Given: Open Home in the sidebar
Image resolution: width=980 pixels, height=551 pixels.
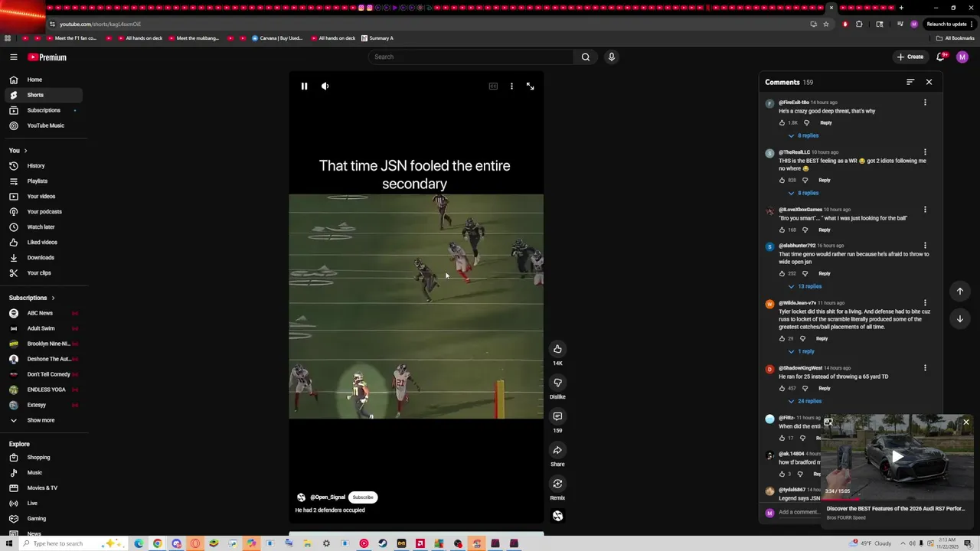Looking at the screenshot, I should coord(43,80).
